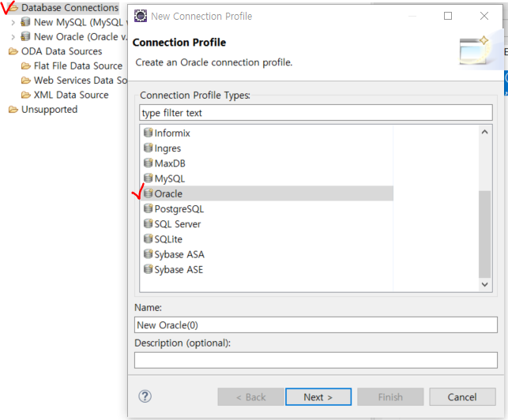Click the ODA Data Sources folder icon
Image resolution: width=508 pixels, height=420 pixels.
point(13,51)
